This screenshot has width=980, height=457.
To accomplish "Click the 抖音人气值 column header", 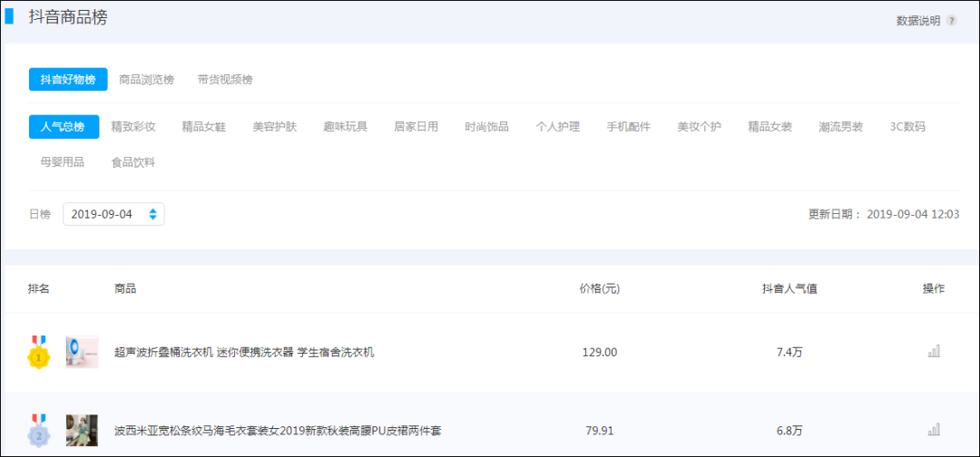I will (x=789, y=288).
